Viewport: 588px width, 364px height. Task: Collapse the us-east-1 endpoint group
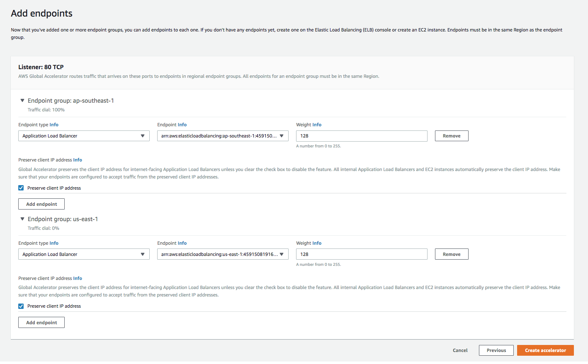tap(22, 219)
